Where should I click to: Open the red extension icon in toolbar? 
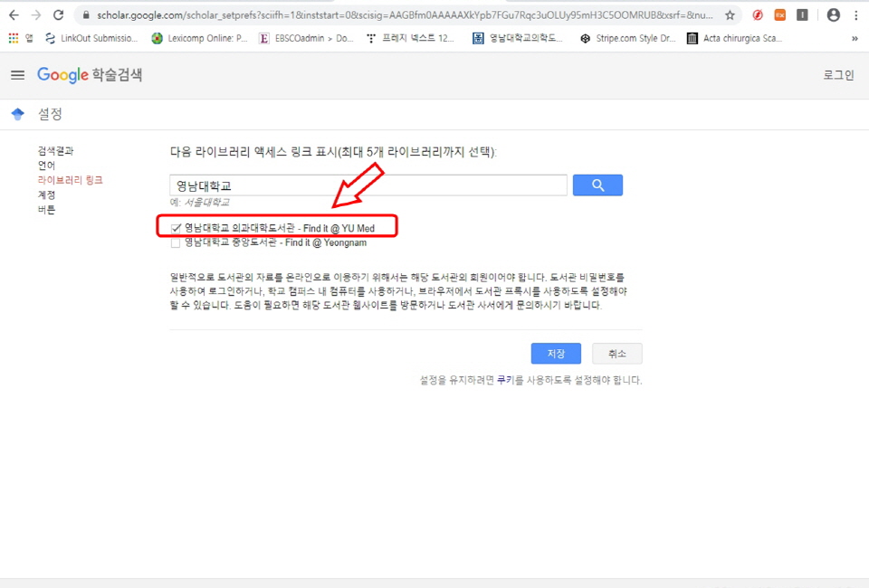(x=758, y=15)
